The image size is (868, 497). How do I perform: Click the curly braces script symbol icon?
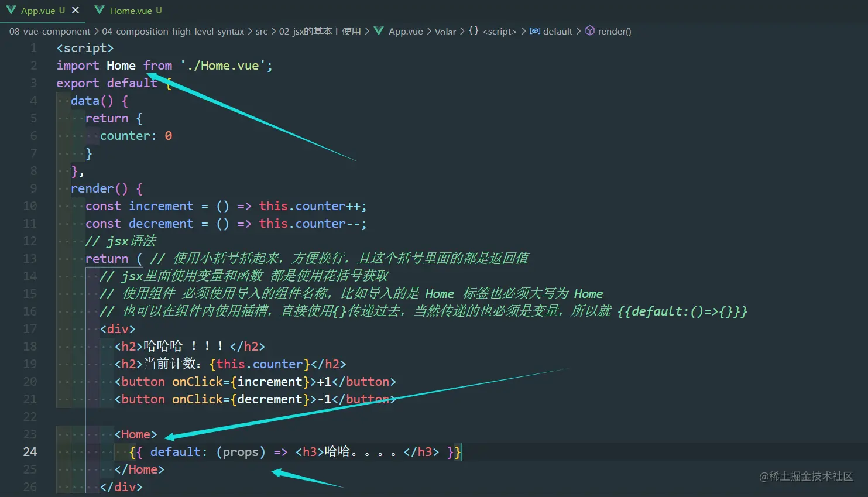point(474,30)
